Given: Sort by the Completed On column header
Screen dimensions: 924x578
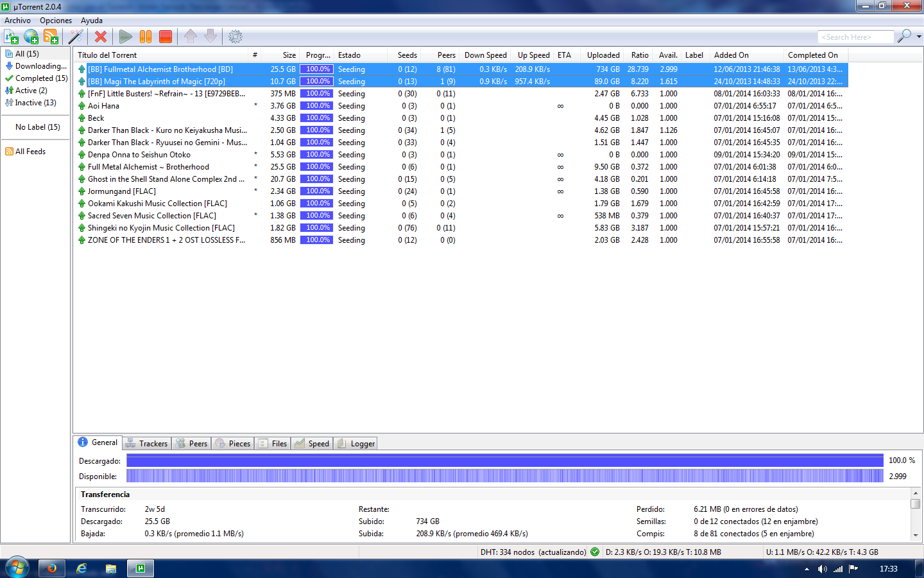Looking at the screenshot, I should click(x=816, y=55).
